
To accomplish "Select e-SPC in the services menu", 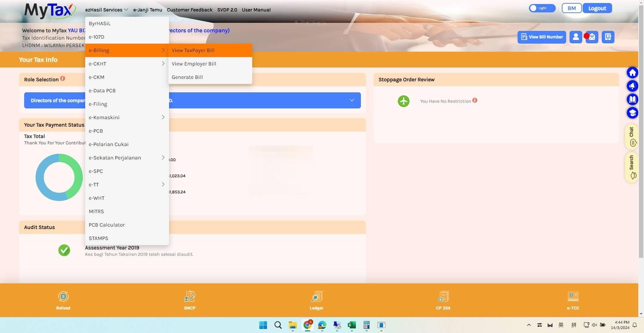I will tap(127, 171).
